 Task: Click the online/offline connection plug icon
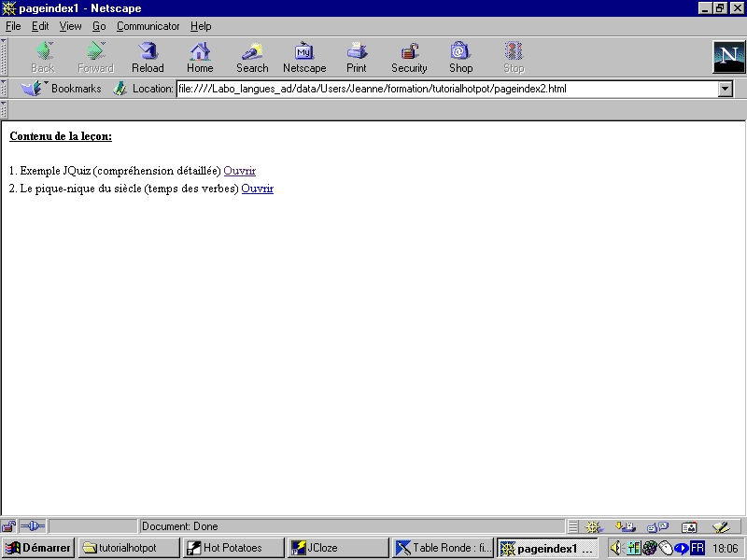(x=33, y=526)
